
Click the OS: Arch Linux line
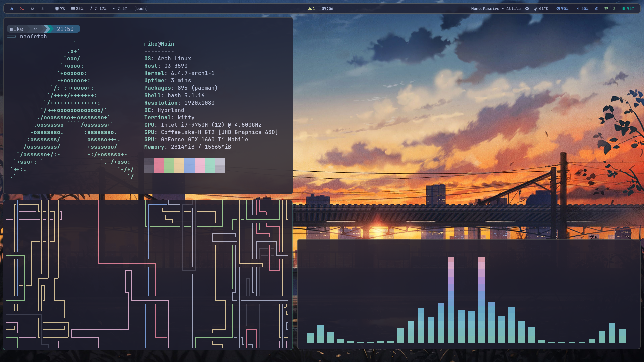pos(167,59)
